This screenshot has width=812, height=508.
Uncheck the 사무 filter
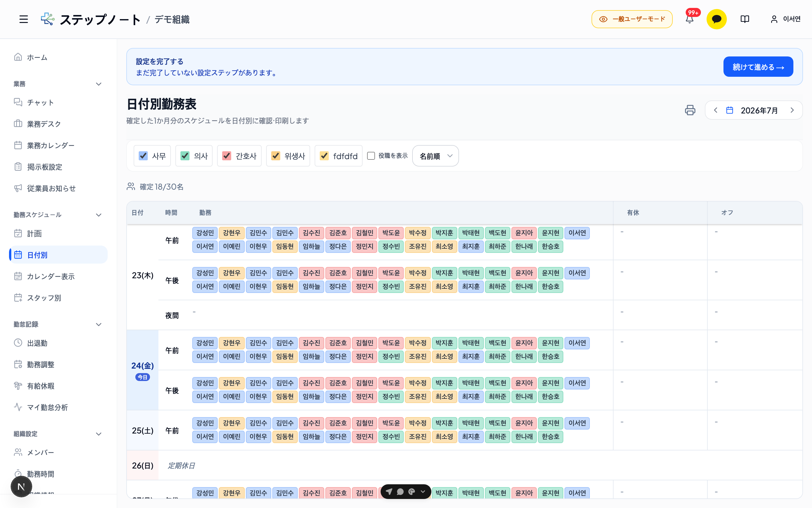coord(143,156)
